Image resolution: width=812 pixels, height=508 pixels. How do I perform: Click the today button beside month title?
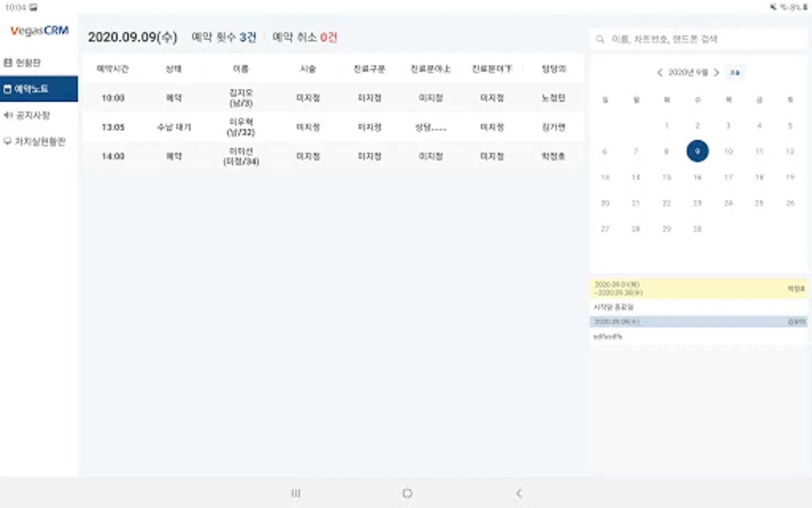coord(735,72)
